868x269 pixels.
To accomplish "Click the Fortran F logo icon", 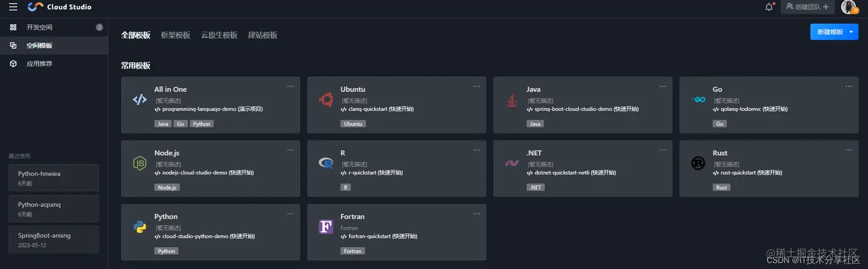I will coord(326,227).
